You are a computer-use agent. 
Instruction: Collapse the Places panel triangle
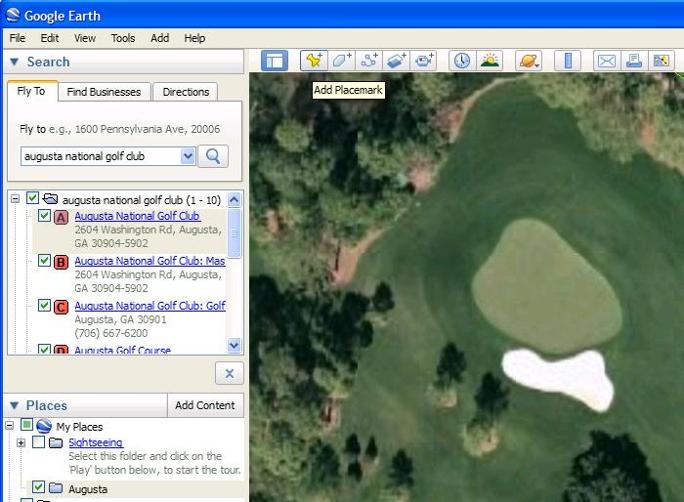tap(14, 406)
